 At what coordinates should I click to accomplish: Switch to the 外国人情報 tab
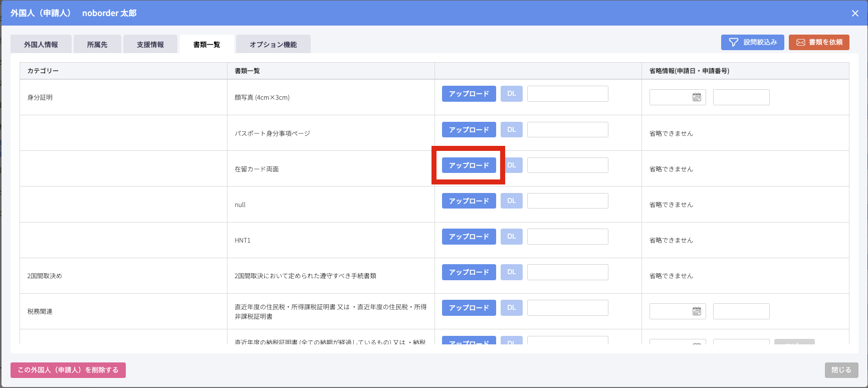[41, 45]
